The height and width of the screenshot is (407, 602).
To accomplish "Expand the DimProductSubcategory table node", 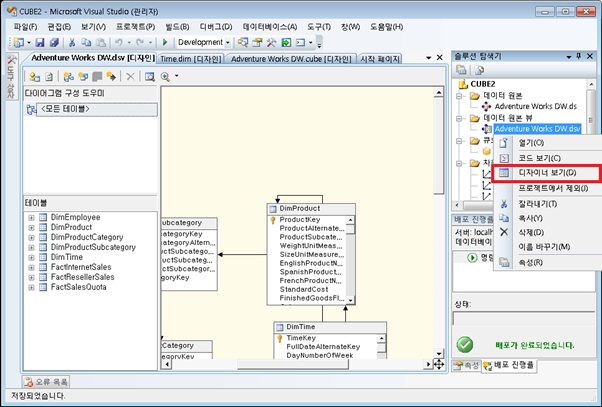I will [31, 248].
